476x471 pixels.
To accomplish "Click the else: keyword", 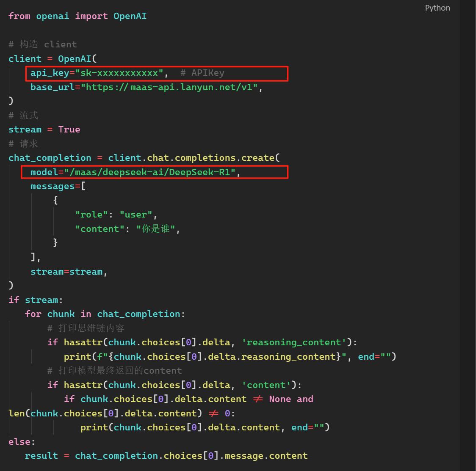I will click(22, 442).
